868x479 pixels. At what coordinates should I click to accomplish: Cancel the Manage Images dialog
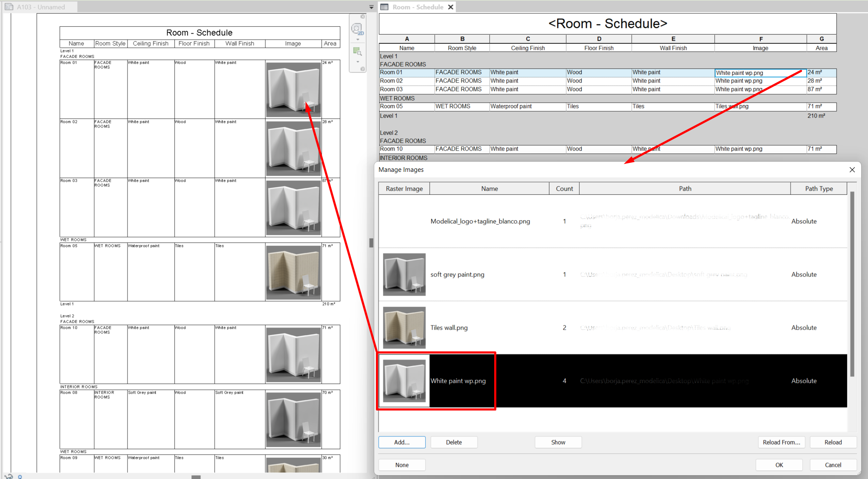[833, 465]
